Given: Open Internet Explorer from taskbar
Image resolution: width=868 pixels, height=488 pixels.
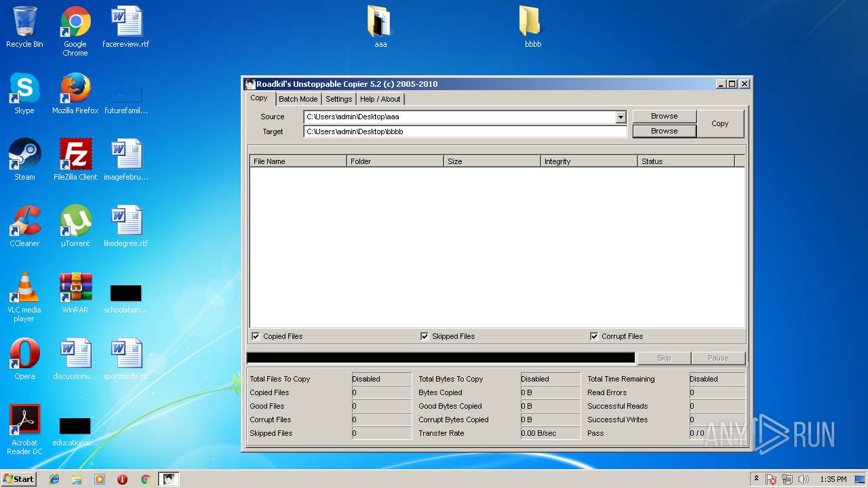Looking at the screenshot, I should tap(54, 479).
